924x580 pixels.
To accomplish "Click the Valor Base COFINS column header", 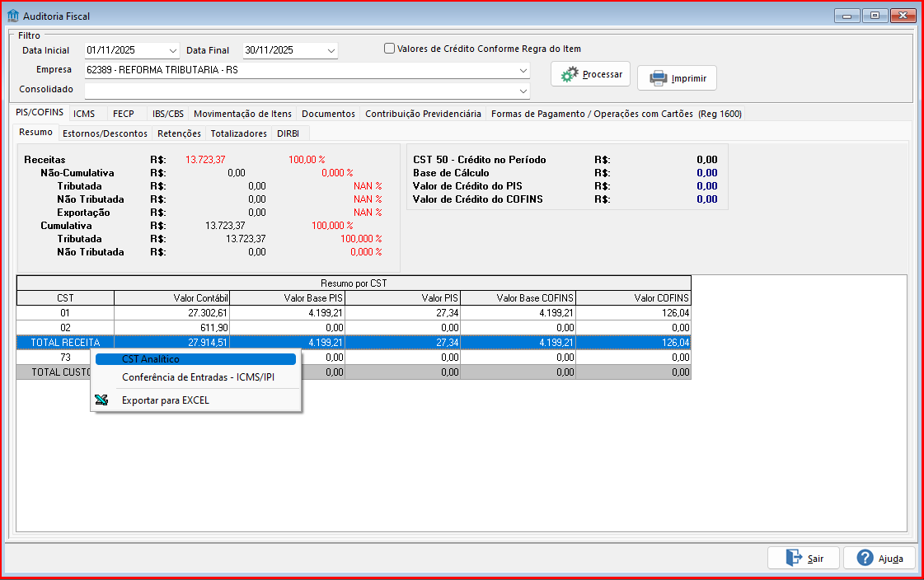I will pyautogui.click(x=518, y=298).
